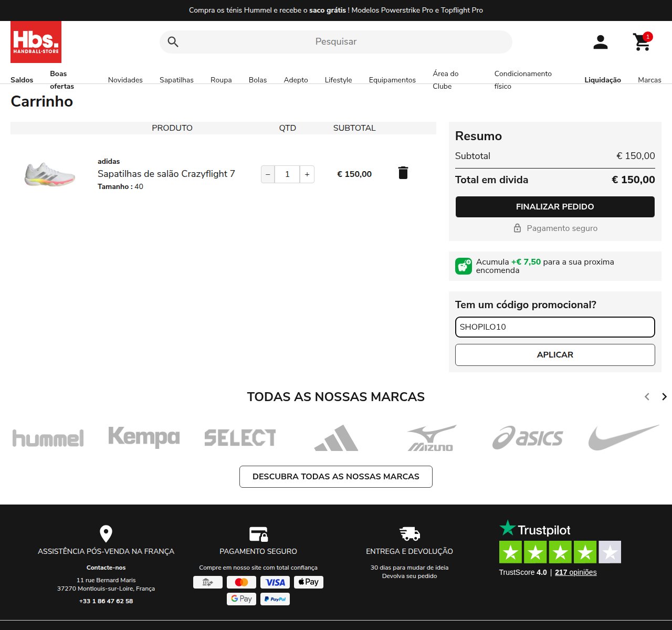Select the Nike swoosh brand logo
The image size is (672, 630).
(x=624, y=438)
